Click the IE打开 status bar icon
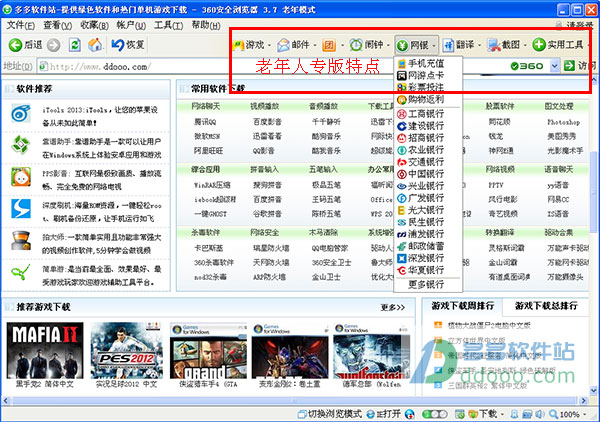This screenshot has height=422, width=600. point(370,414)
